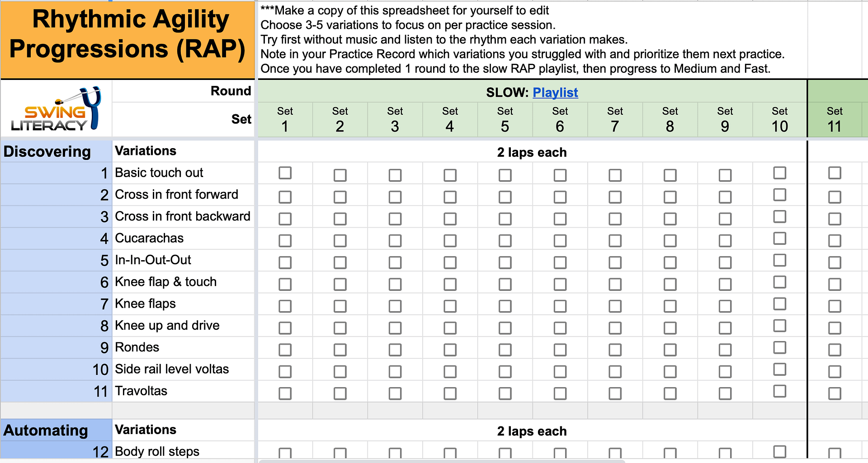Select the 2 laps each merged cell
This screenshot has height=463, width=868.
point(532,152)
